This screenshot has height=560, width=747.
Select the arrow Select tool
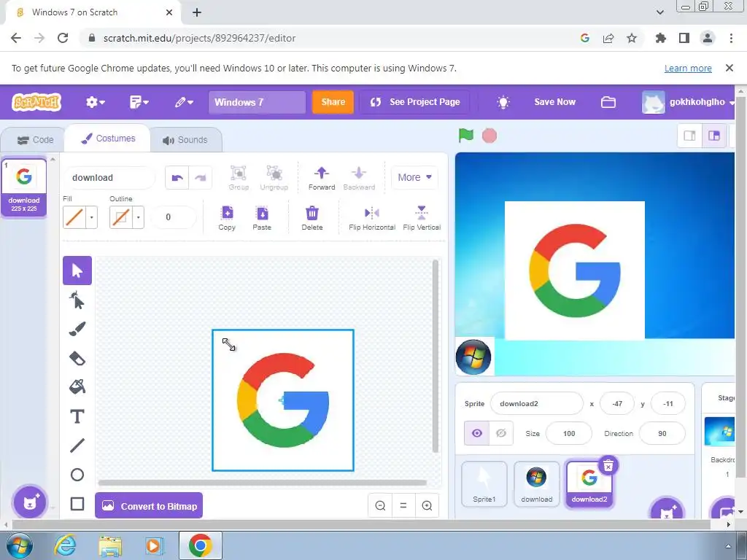(77, 271)
